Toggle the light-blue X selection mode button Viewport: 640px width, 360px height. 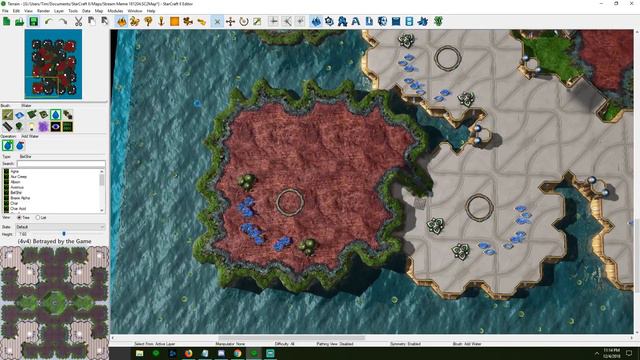pos(217,22)
